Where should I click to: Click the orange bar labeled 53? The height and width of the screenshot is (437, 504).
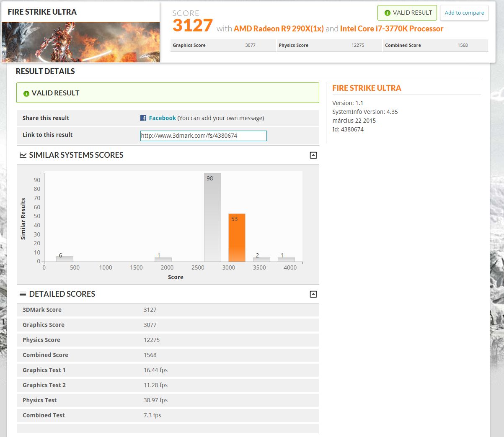point(237,238)
